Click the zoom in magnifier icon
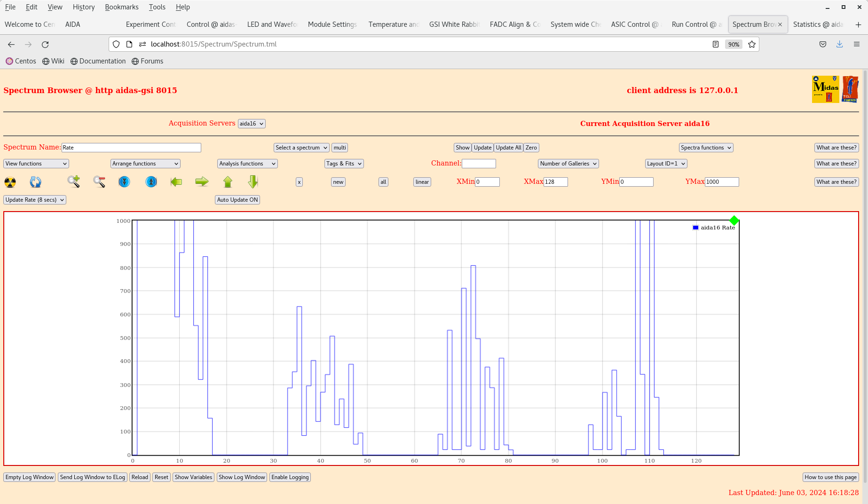Image resolution: width=868 pixels, height=504 pixels. pos(74,181)
